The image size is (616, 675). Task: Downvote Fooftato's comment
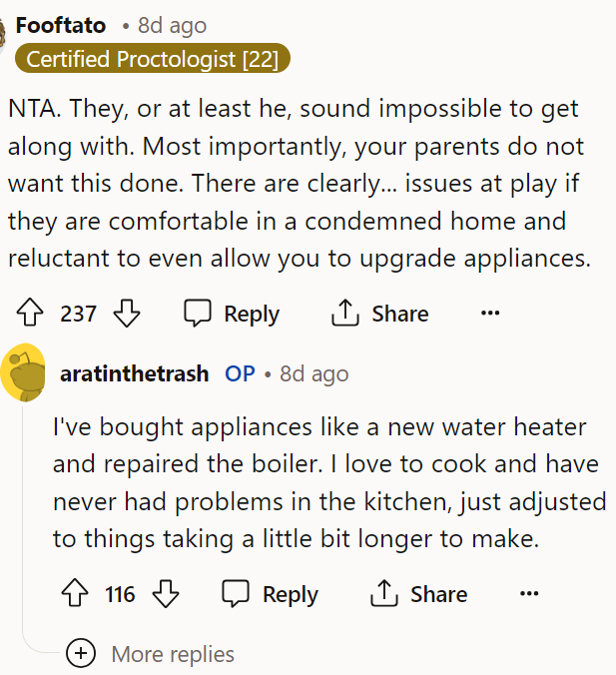point(127,314)
